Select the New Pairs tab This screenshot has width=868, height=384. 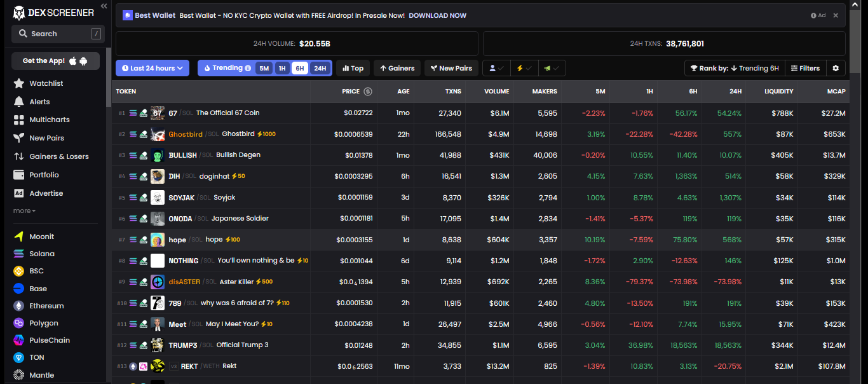coord(451,68)
